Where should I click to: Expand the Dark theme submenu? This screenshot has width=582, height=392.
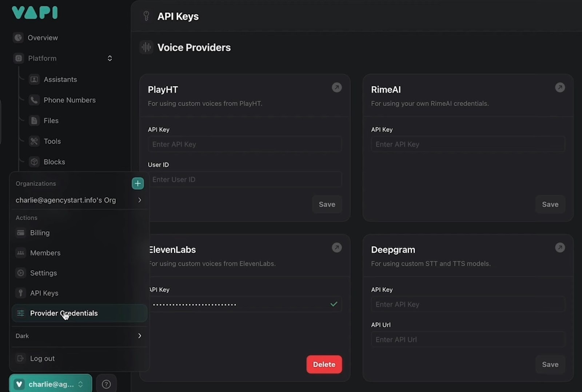pyautogui.click(x=79, y=336)
